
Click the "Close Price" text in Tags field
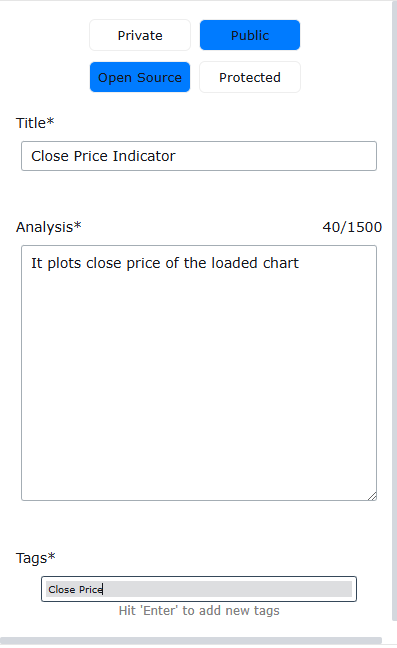(x=76, y=589)
